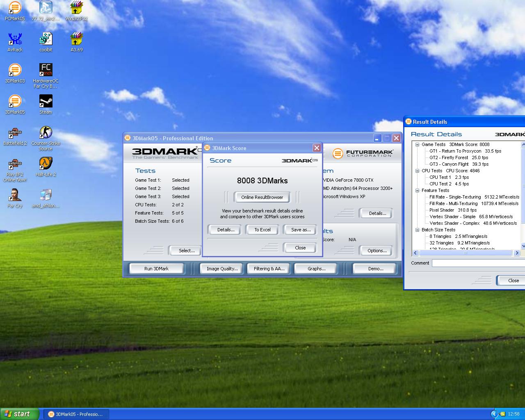Open the Windows Start menu
Screen dimensions: 525x420
[x=20, y=414]
